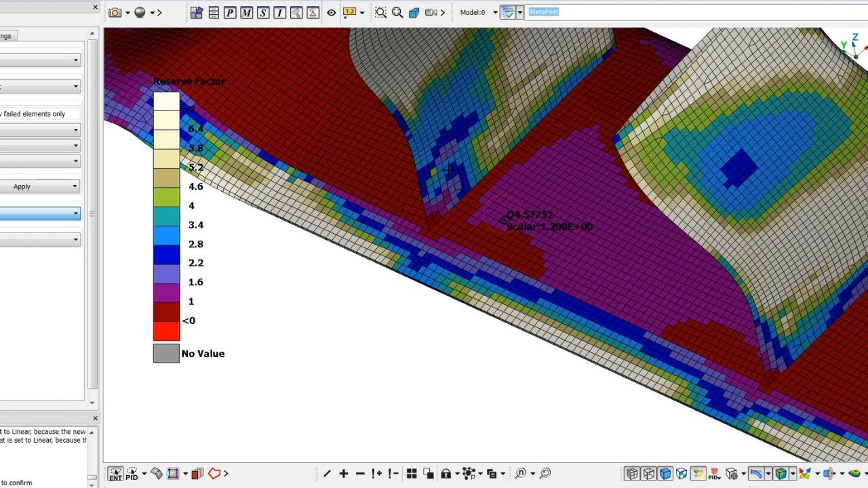868x488 pixels.
Task: Toggle wireframe mesh cube display
Action: coord(632,474)
